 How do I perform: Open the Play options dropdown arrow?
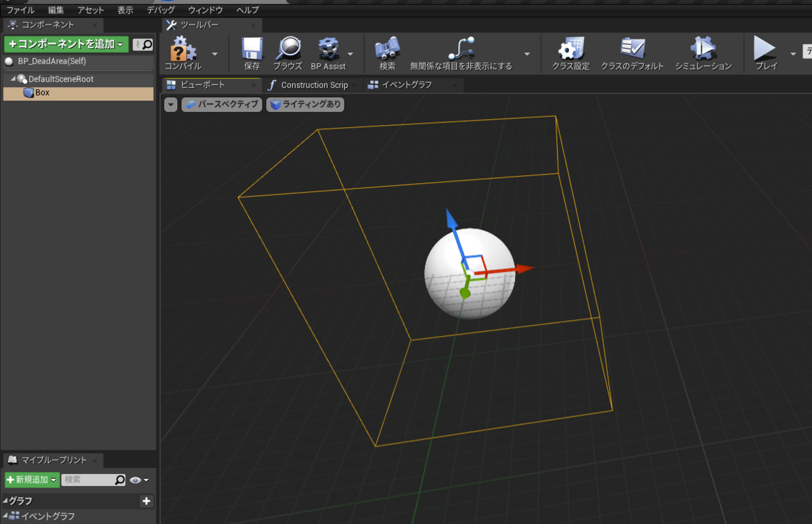[x=793, y=53]
